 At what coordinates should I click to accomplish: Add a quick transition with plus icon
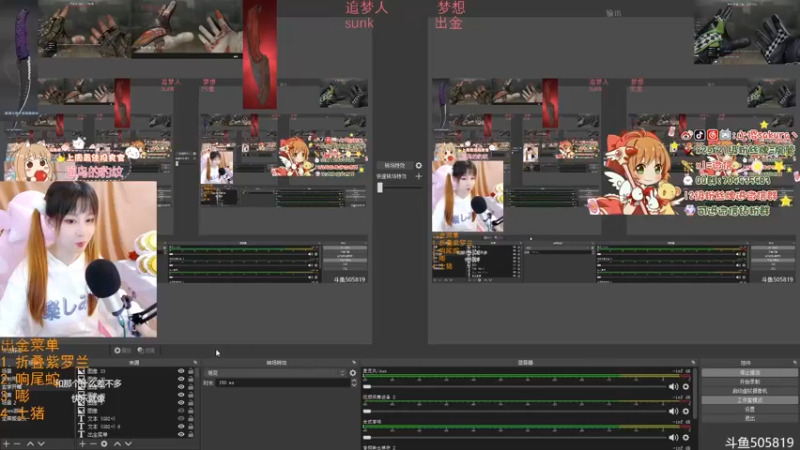tap(419, 176)
